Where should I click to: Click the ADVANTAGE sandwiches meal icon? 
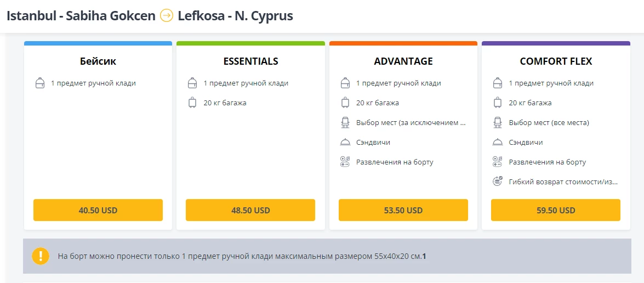(x=345, y=142)
